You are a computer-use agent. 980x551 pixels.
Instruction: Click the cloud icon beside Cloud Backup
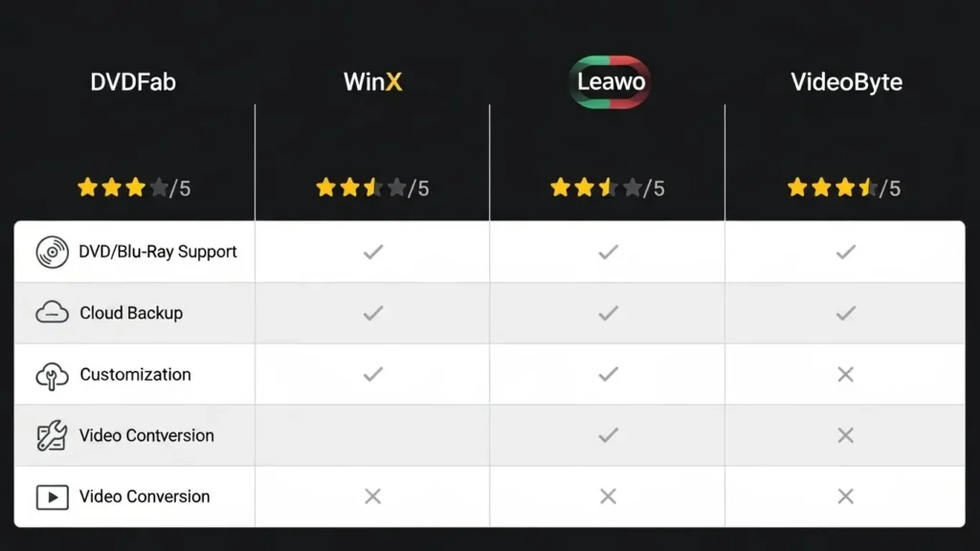pos(52,313)
